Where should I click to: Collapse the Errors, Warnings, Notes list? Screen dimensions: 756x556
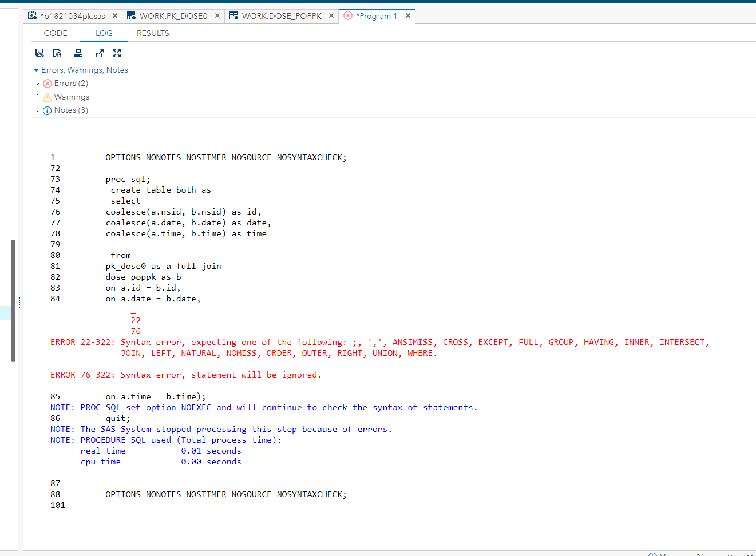(36, 70)
